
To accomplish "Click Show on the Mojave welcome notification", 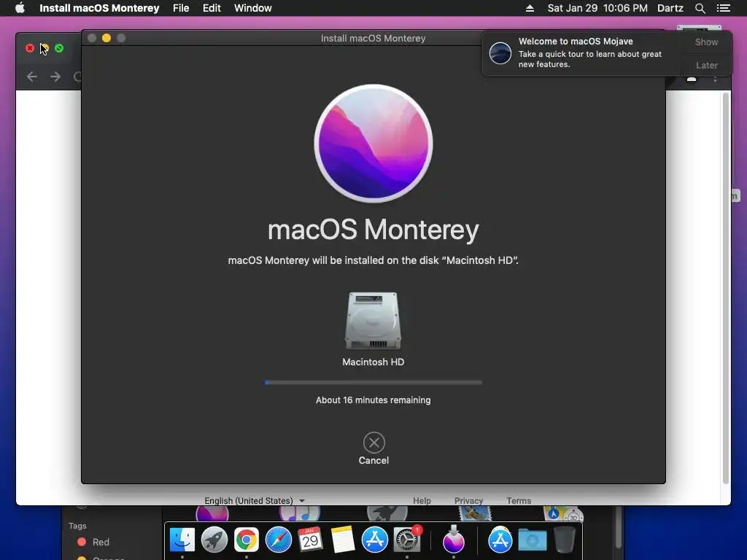I will coord(706,42).
